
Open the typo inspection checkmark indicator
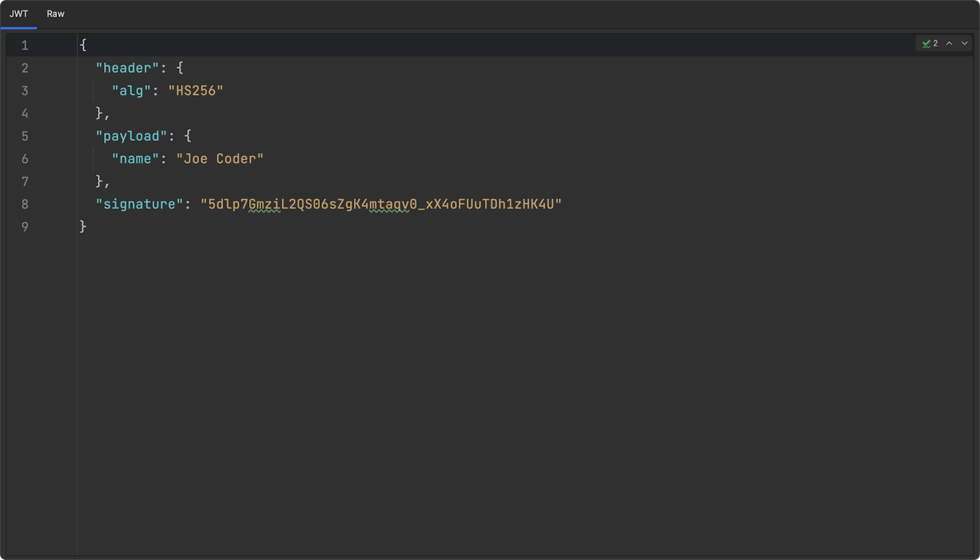coord(930,43)
